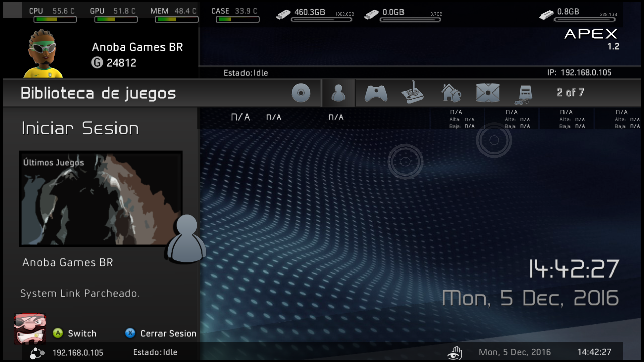Click the bottom bar IP address 192.168.0.105
644x362 pixels.
(x=78, y=353)
